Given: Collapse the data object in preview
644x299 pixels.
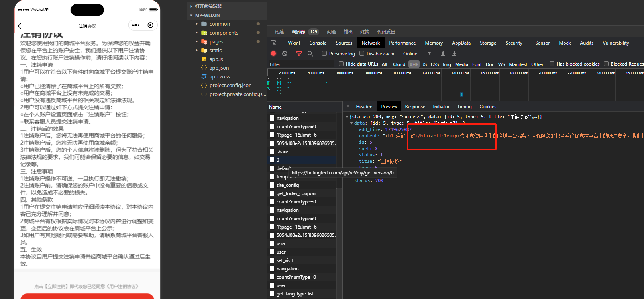Looking at the screenshot, I should point(351,123).
